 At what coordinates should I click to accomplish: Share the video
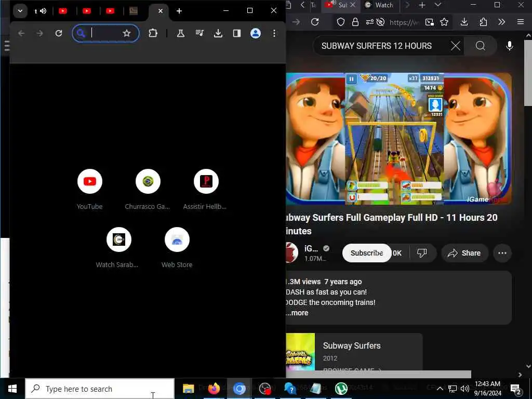pyautogui.click(x=464, y=253)
